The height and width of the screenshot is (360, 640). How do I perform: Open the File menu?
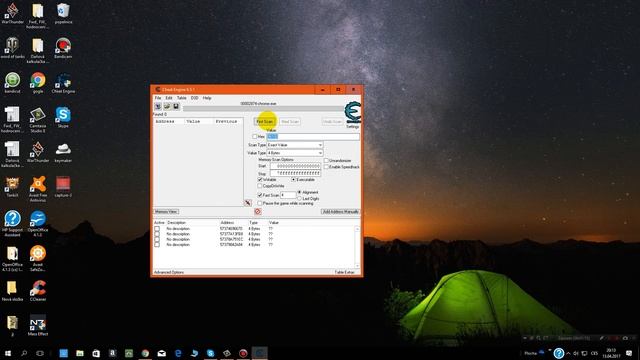point(158,98)
